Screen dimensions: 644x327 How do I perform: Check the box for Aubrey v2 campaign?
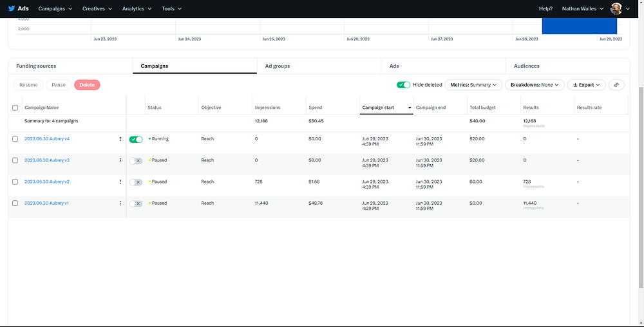(x=15, y=182)
